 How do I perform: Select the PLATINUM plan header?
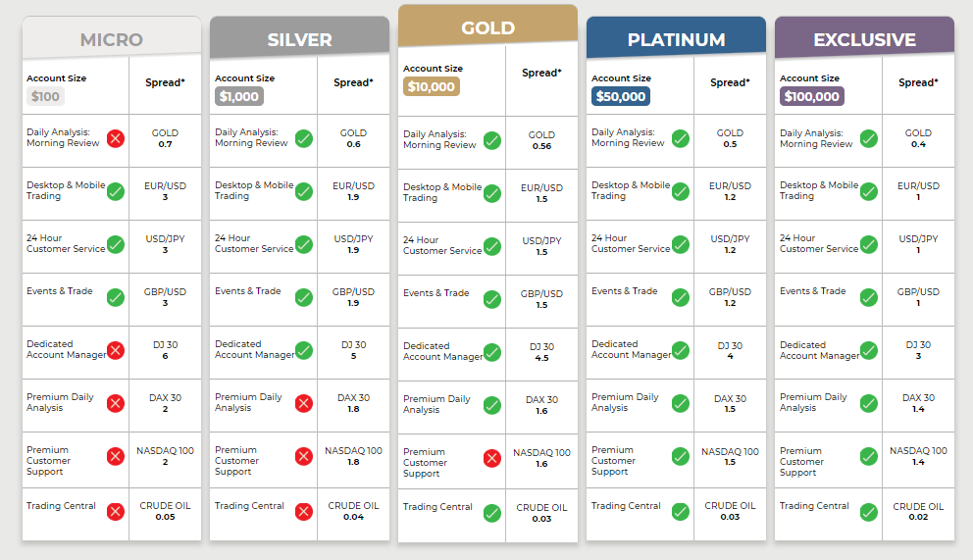click(677, 38)
